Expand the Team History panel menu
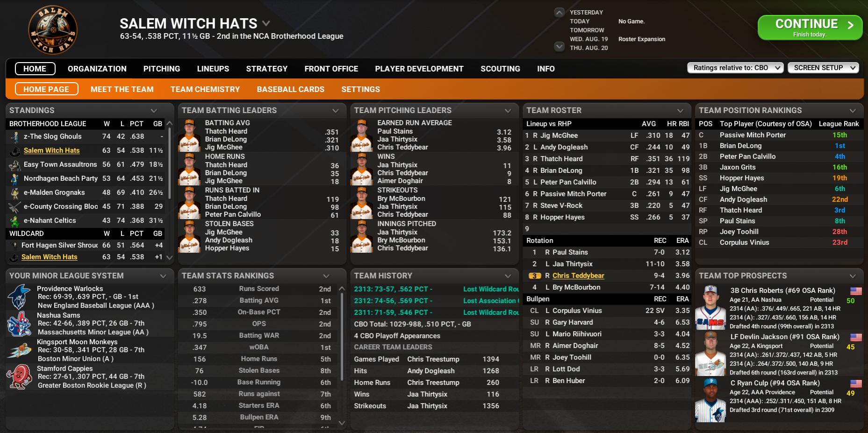 [x=508, y=276]
